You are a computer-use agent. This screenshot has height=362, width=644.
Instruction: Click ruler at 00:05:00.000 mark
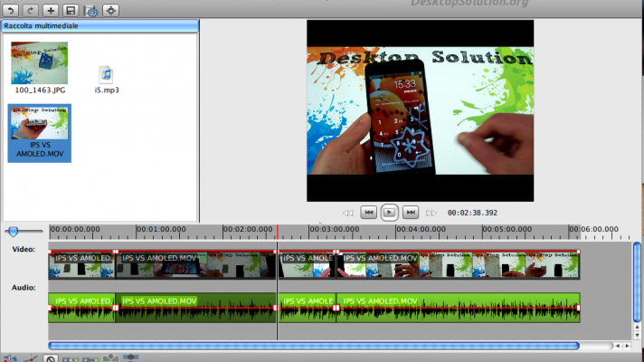[x=507, y=229]
